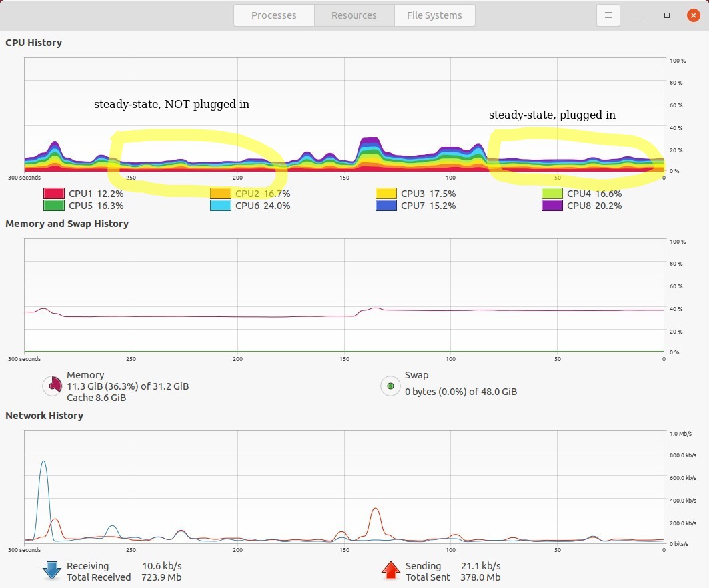Open the CPU4 light green color swatch
The image size is (709, 588).
[552, 194]
